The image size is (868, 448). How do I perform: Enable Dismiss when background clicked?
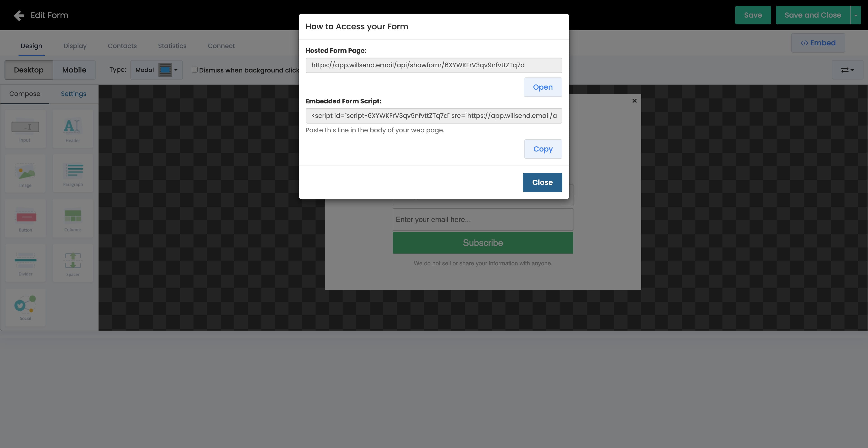pos(195,69)
